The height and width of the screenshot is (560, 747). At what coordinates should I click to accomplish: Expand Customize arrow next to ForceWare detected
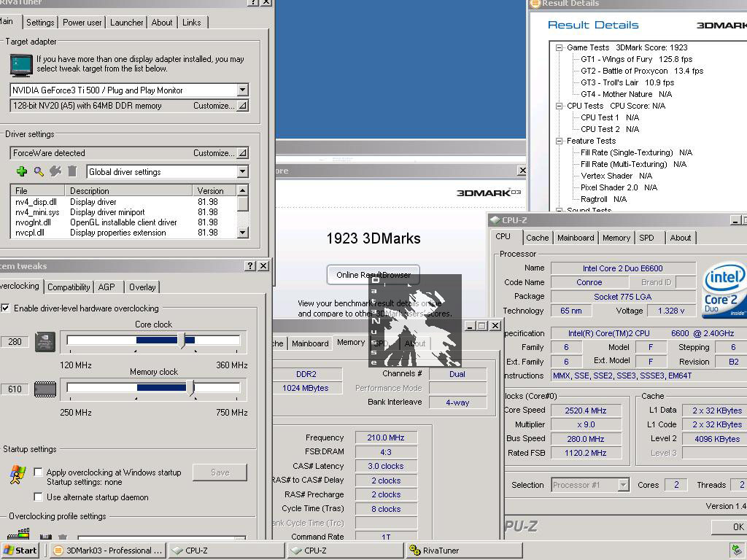pyautogui.click(x=242, y=153)
